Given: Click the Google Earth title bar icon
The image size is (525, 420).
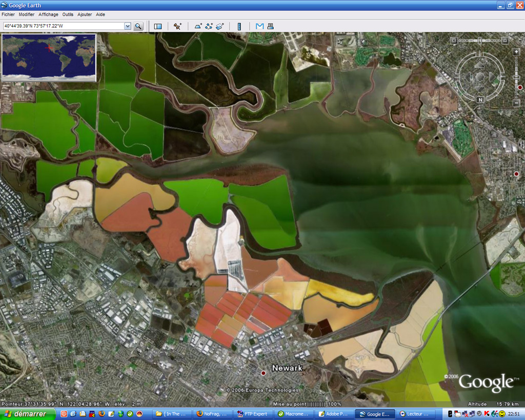Looking at the screenshot, I should (4, 5).
